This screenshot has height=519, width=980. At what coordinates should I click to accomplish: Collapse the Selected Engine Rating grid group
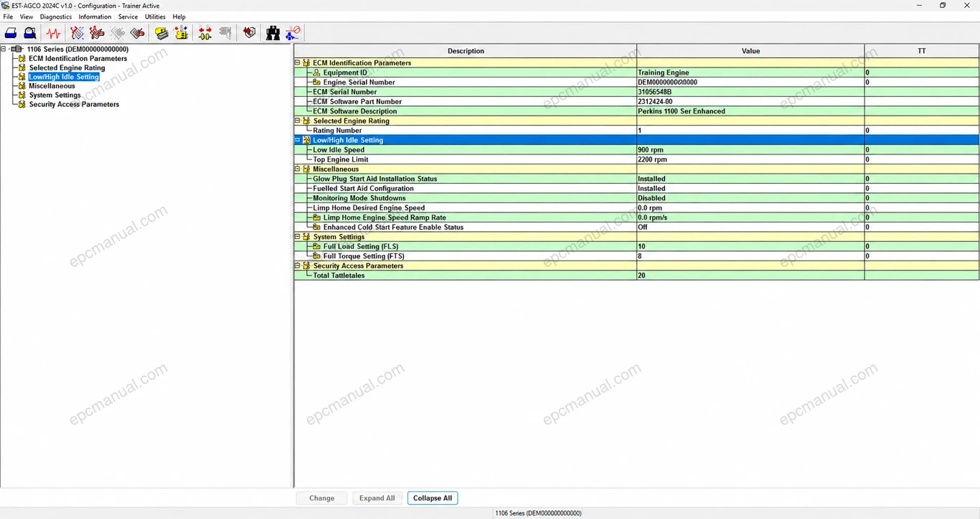[x=298, y=121]
